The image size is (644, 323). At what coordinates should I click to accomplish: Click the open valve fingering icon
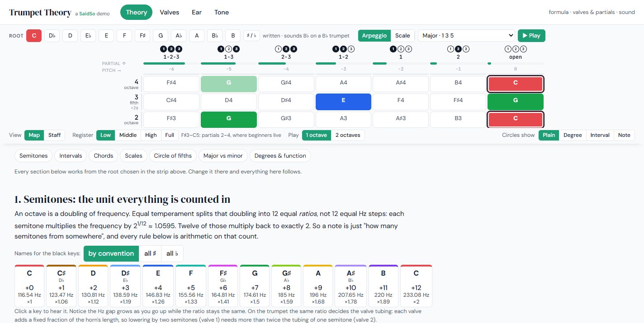pyautogui.click(x=516, y=49)
